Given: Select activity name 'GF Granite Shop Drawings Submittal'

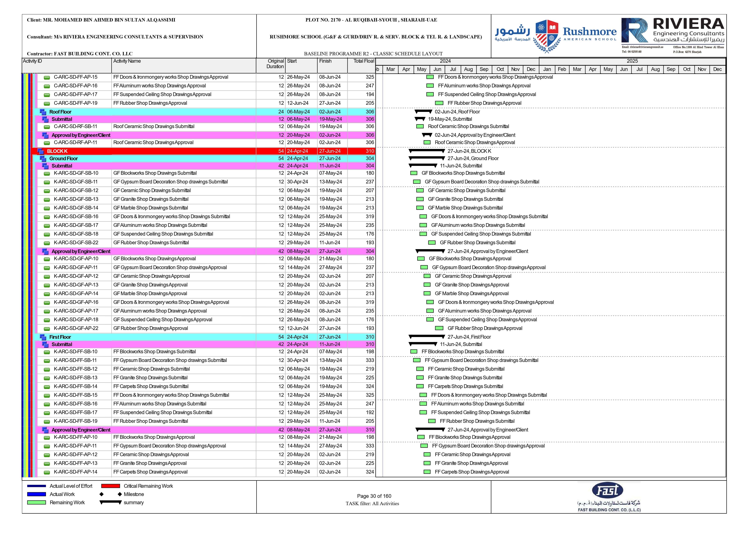Looking at the screenshot, I should [151, 199].
